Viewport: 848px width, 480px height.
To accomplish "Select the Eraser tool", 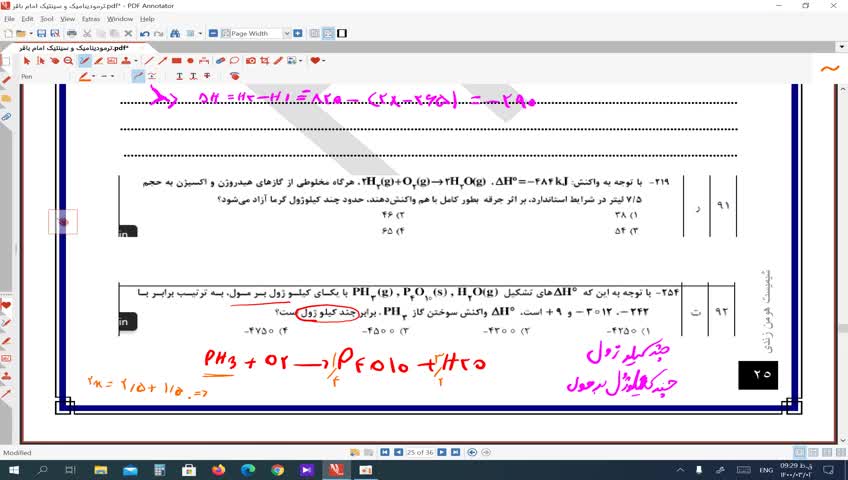I will click(220, 61).
